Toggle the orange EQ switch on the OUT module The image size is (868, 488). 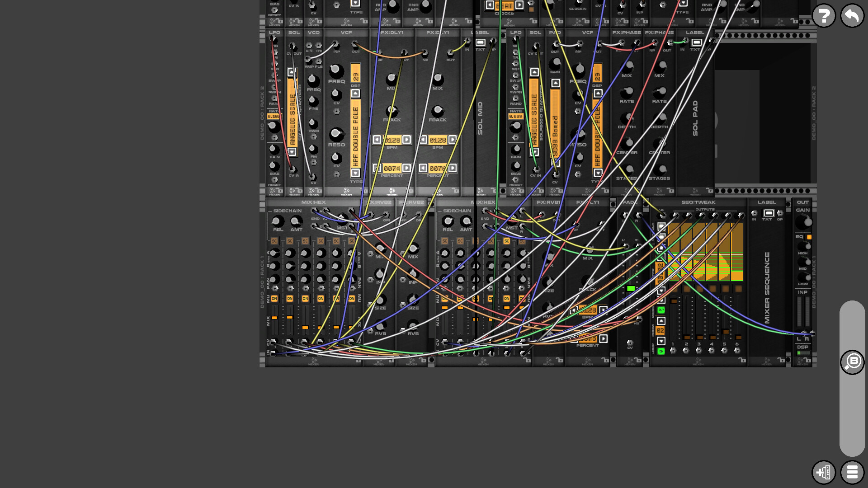point(809,237)
